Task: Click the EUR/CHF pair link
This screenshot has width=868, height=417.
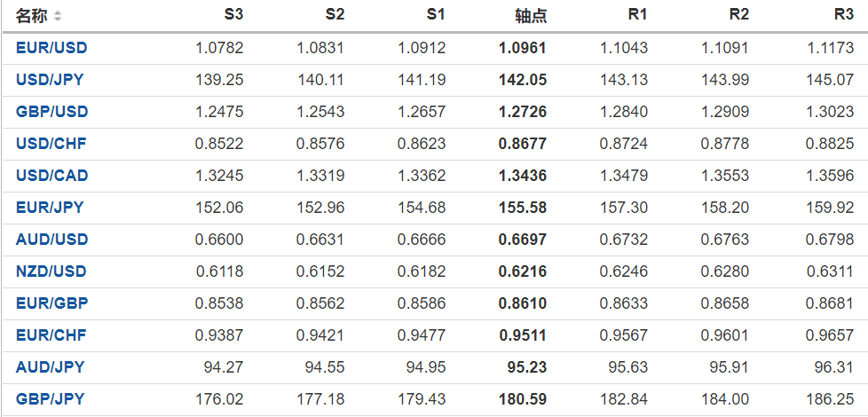Action: click(51, 335)
